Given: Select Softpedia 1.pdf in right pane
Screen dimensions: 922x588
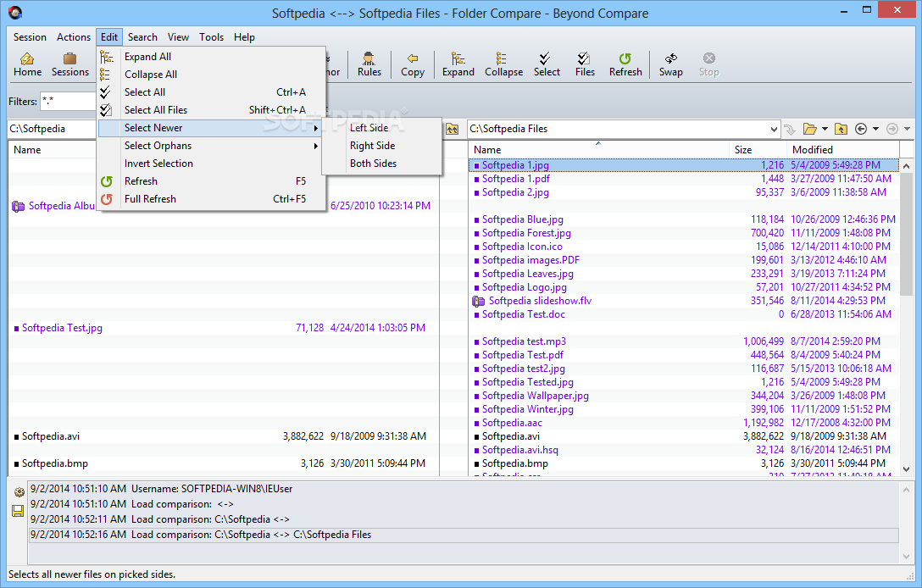Looking at the screenshot, I should 684,179.
